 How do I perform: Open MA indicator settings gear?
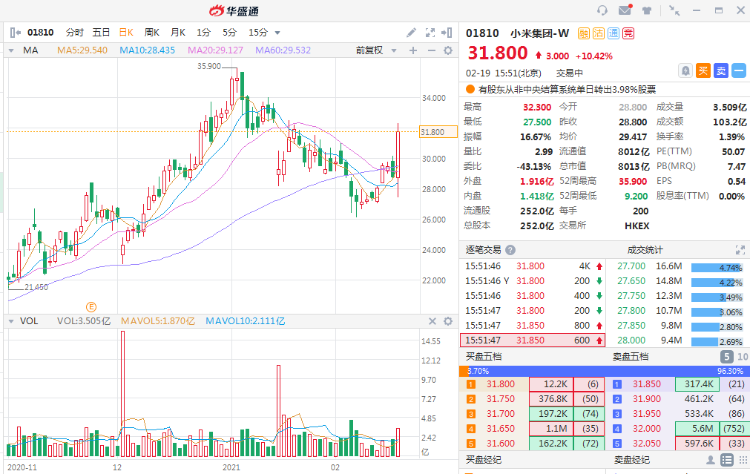coord(448,50)
